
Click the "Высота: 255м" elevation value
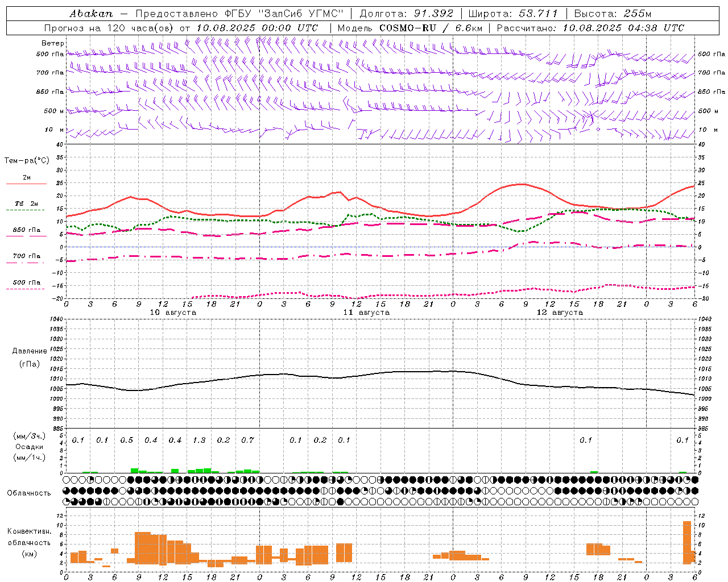click(x=613, y=14)
